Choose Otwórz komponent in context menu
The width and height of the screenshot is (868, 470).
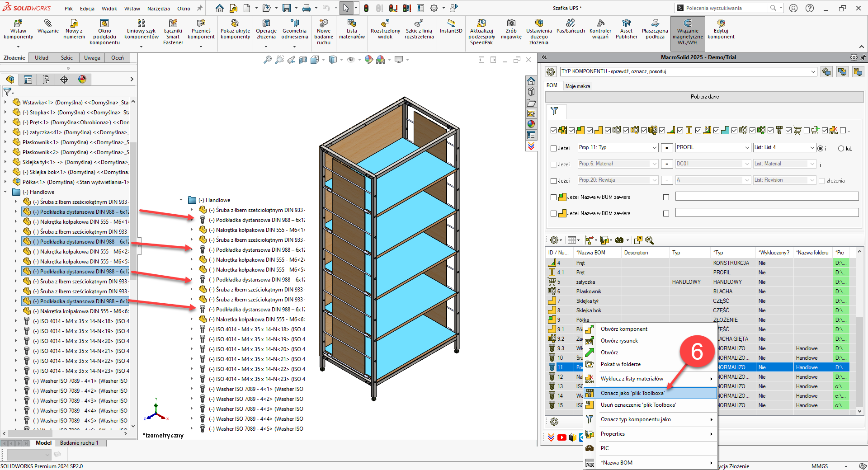[x=651, y=329]
